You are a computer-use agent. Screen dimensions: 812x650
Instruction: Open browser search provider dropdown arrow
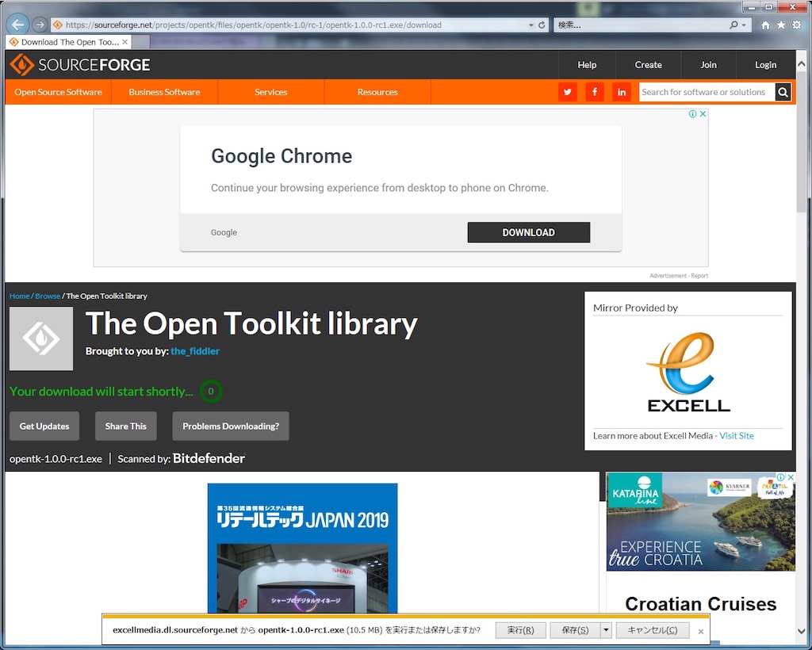tap(744, 25)
